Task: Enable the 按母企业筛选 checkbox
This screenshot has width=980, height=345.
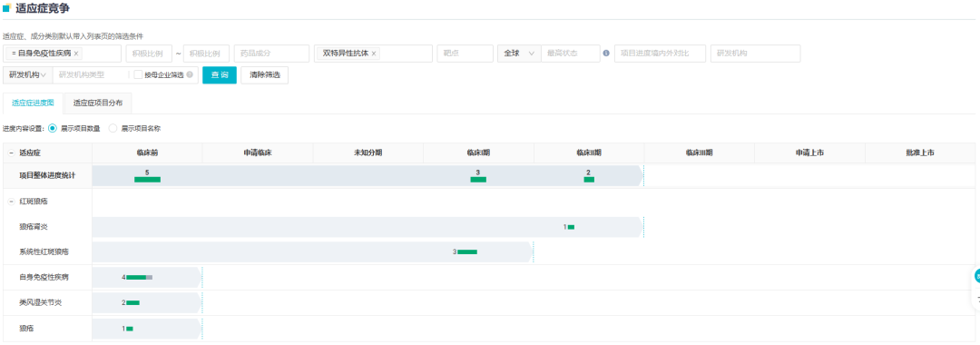Action: 138,75
